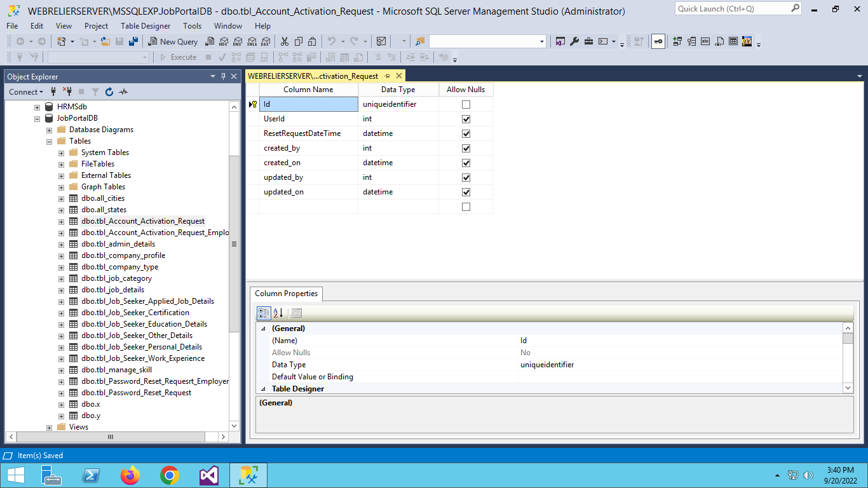Click the Properties wrench icon
Screen dimensions: 868x488
click(574, 41)
